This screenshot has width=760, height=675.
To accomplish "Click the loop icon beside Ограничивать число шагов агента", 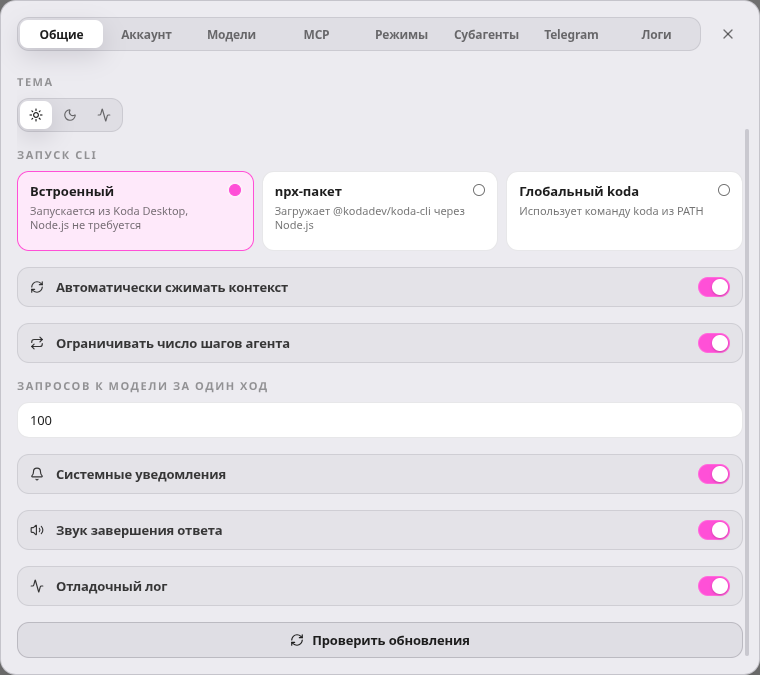I will point(37,344).
